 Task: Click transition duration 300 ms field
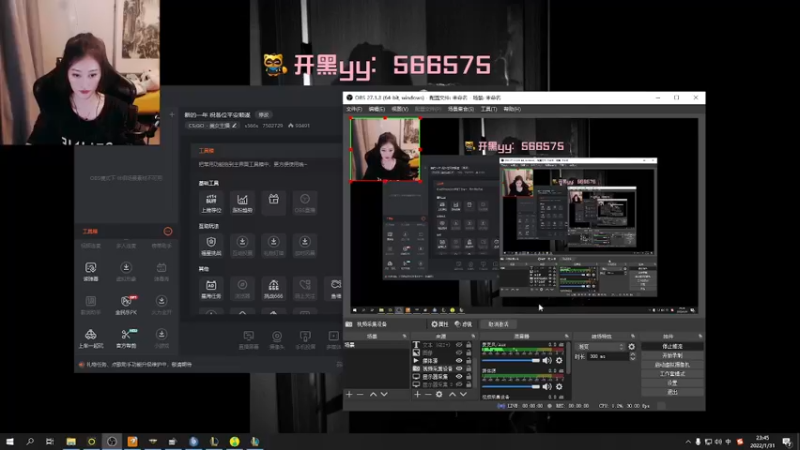tap(608, 357)
